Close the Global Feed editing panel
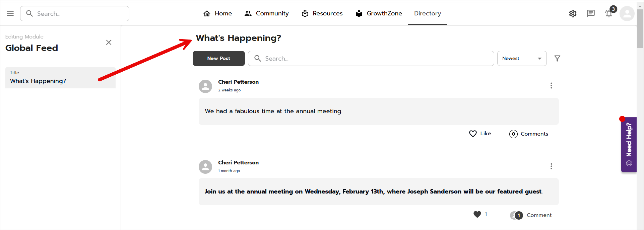Screen dimensions: 644x230 109,43
